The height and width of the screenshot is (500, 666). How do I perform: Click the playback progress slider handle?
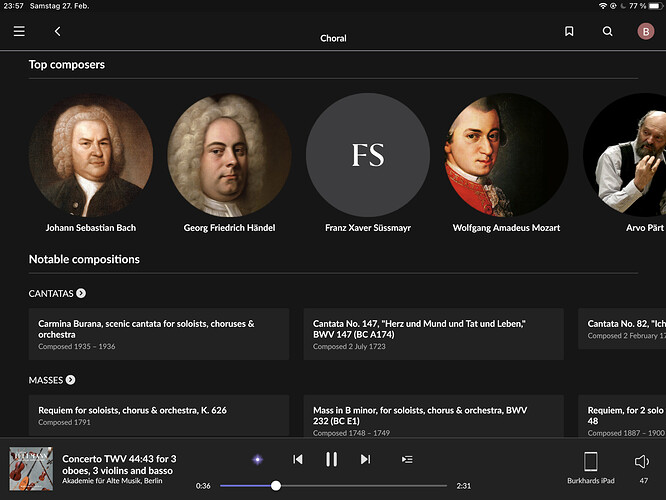276,486
